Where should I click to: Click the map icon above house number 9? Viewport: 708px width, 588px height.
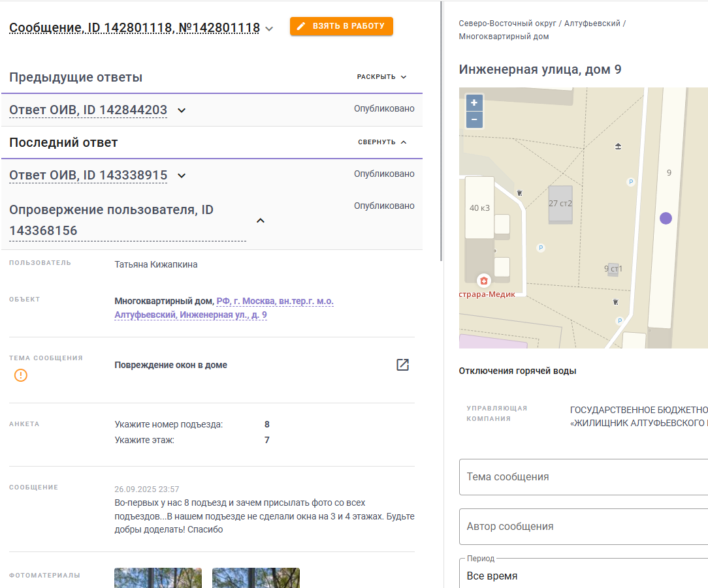point(618,146)
